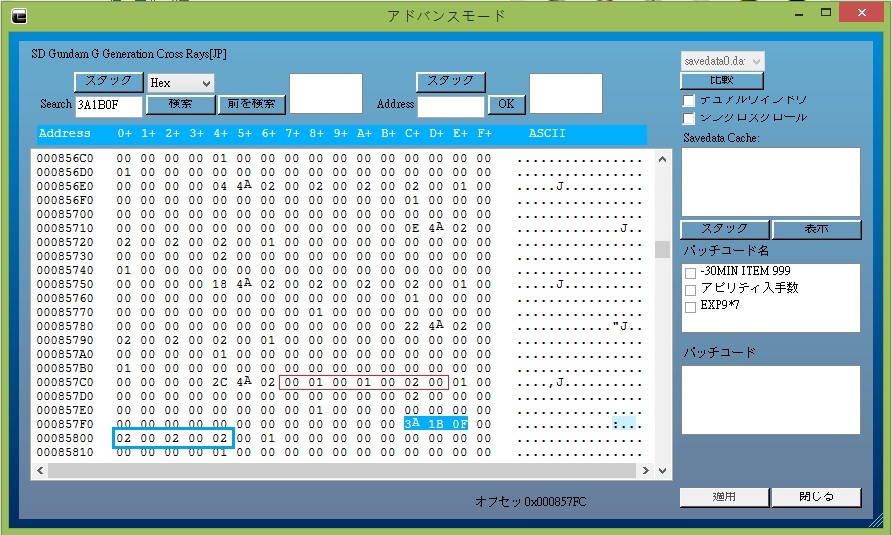Image resolution: width=892 pixels, height=535 pixels.
Task: Click the Address input field
Action: 451,106
